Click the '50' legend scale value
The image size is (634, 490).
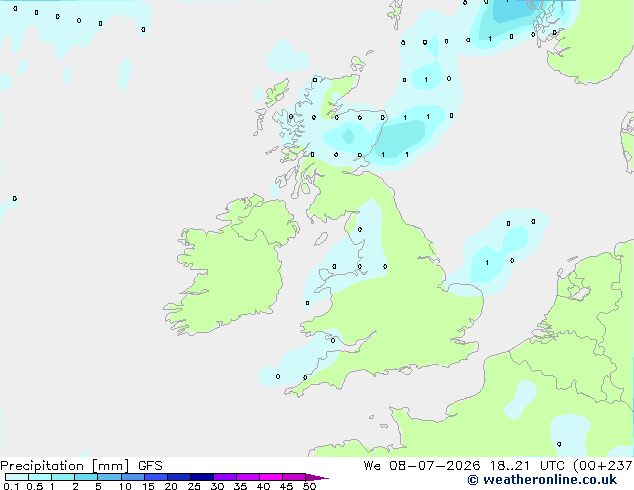point(309,486)
